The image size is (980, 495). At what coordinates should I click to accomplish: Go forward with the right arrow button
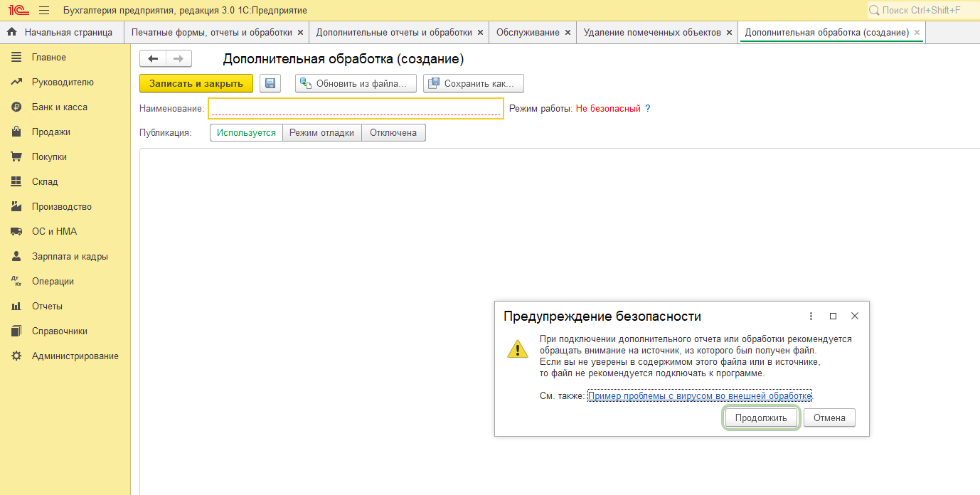click(179, 59)
